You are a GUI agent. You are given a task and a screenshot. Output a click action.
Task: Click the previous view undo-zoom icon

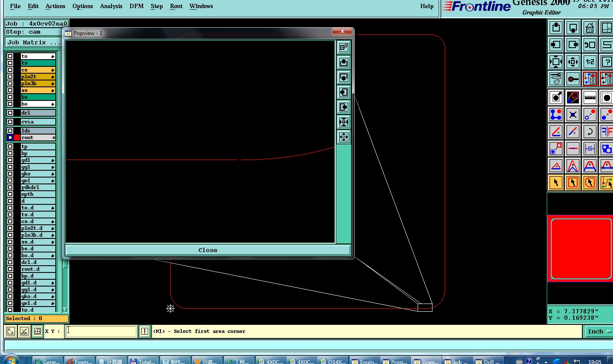[590, 45]
